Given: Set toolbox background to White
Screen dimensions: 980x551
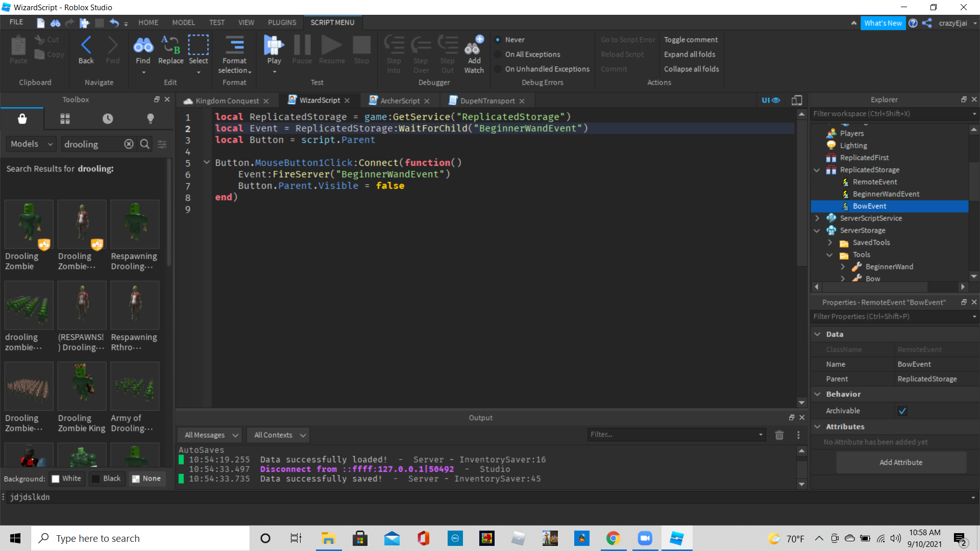Looking at the screenshot, I should point(66,479).
